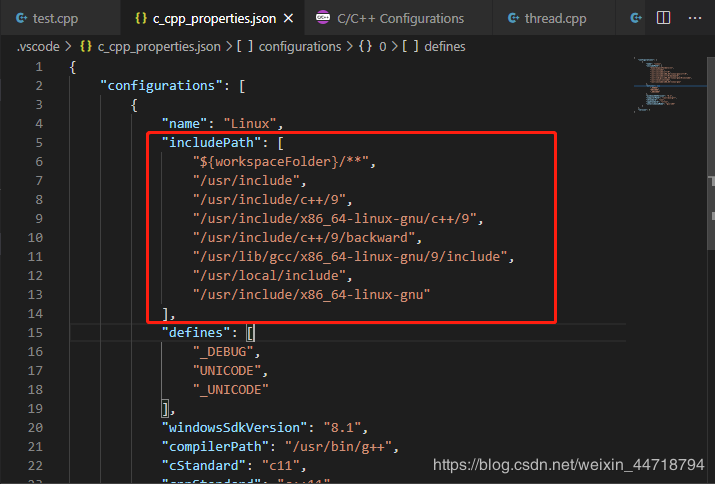Click the purple C/C++ Configurations tab icon

tap(323, 18)
